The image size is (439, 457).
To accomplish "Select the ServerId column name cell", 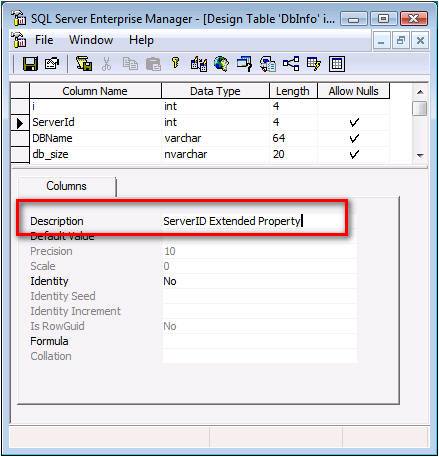I will [96, 122].
